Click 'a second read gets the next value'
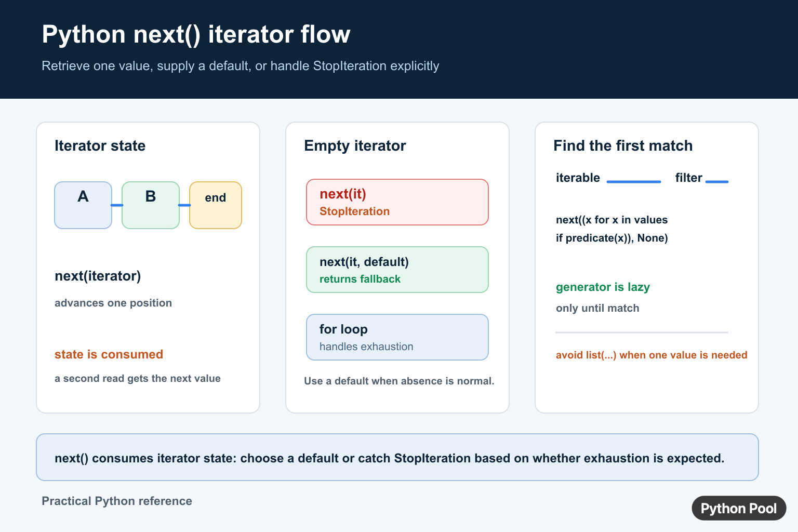The height and width of the screenshot is (532, 798). coord(138,378)
